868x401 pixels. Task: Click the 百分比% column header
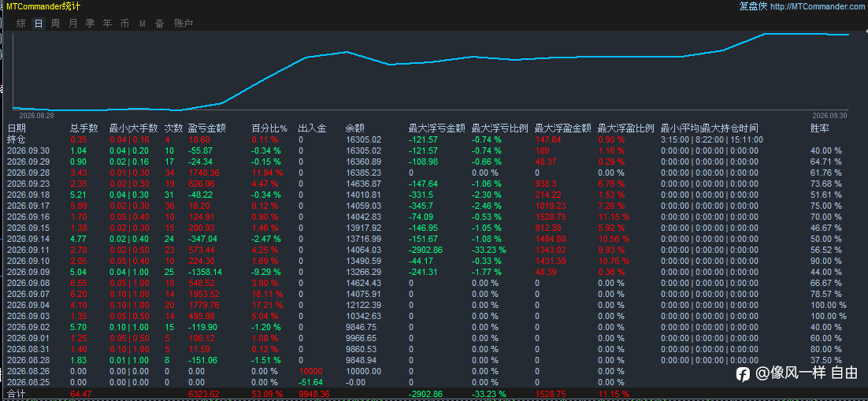pyautogui.click(x=269, y=128)
